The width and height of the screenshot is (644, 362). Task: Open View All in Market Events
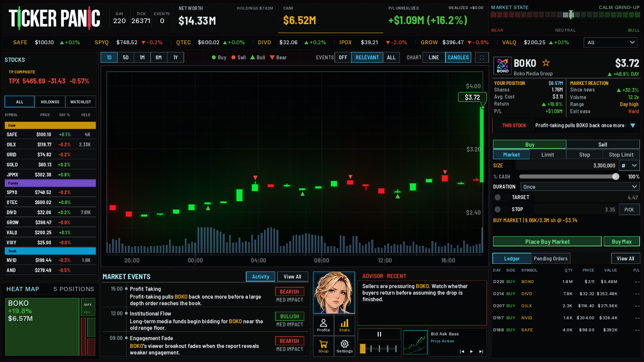coord(292,277)
